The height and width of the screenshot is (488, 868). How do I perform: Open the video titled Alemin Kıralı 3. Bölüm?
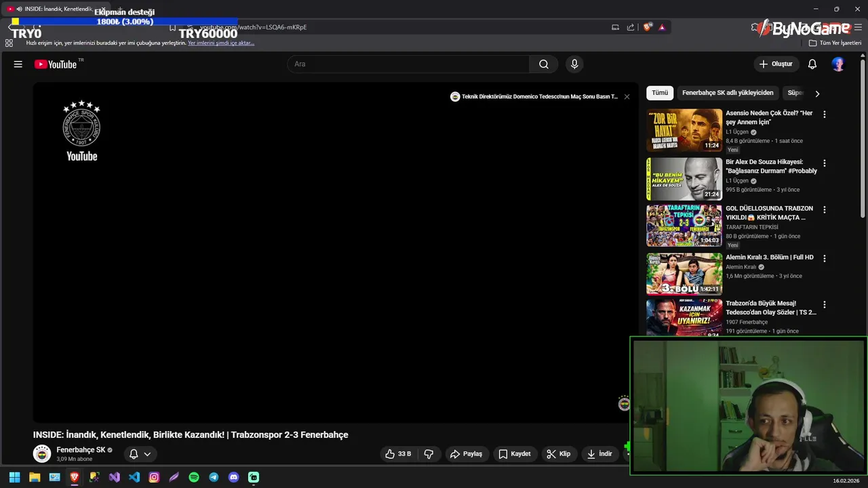(770, 258)
